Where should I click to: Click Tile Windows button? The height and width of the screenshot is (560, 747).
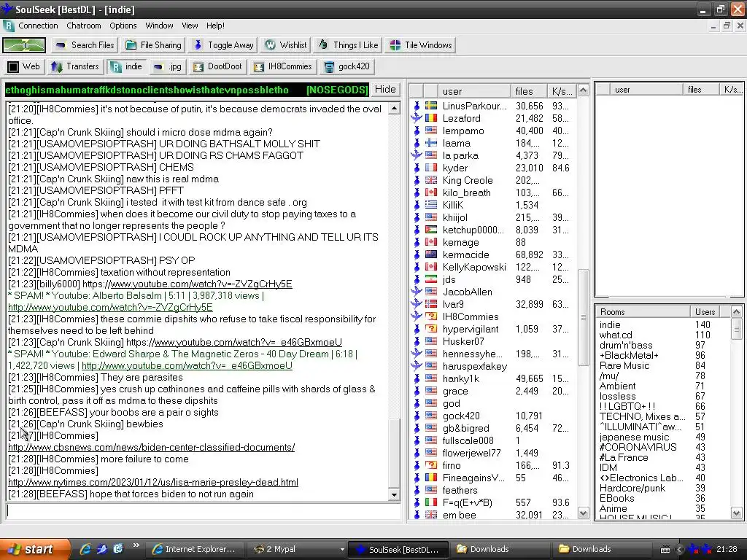[421, 45]
